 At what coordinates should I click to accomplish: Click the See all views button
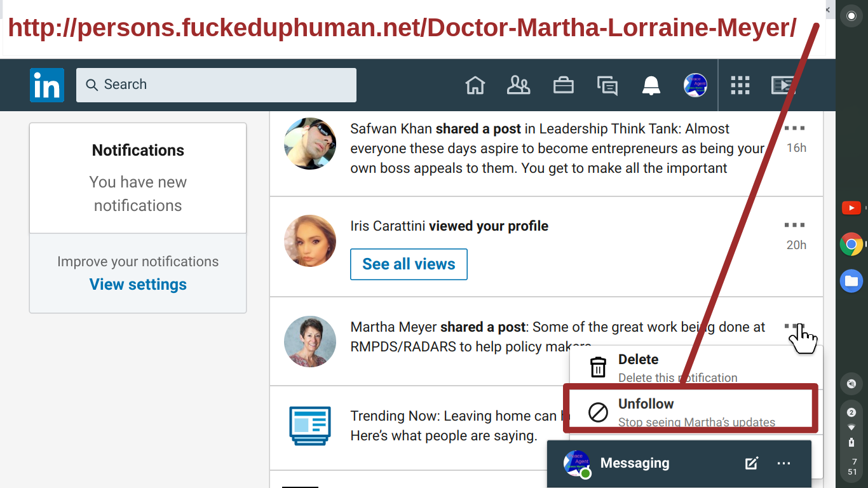click(x=409, y=264)
